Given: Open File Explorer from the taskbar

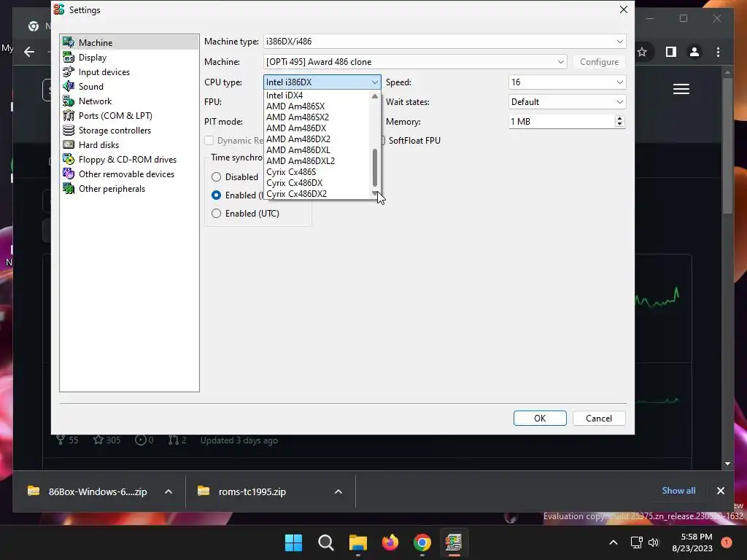Looking at the screenshot, I should pos(357,542).
